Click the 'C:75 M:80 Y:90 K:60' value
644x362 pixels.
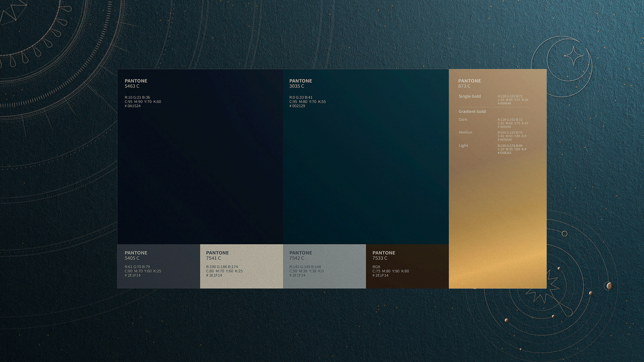[390, 271]
